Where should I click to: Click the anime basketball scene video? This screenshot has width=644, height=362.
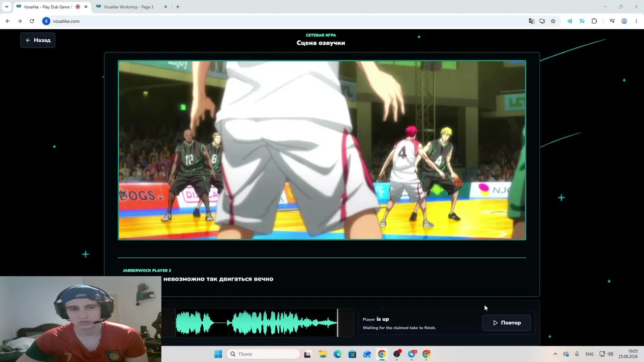[322, 150]
